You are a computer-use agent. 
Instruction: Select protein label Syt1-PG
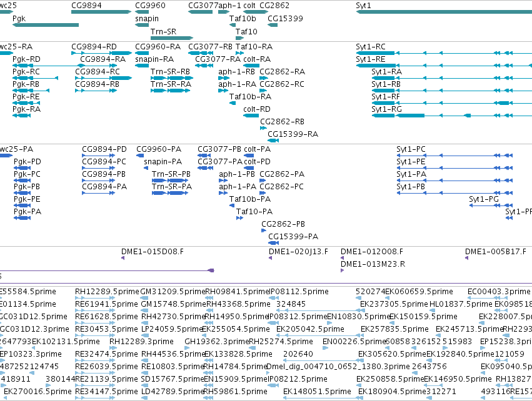click(x=483, y=199)
